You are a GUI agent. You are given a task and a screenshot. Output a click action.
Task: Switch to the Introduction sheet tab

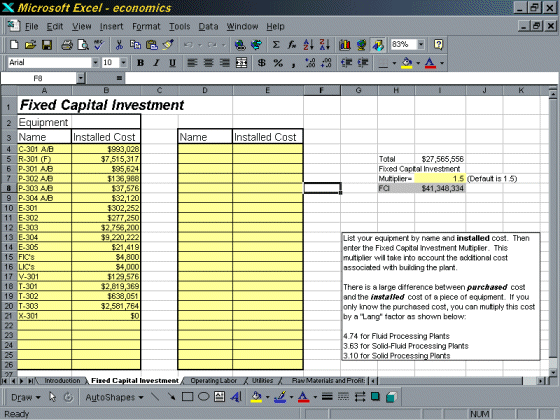[62, 381]
